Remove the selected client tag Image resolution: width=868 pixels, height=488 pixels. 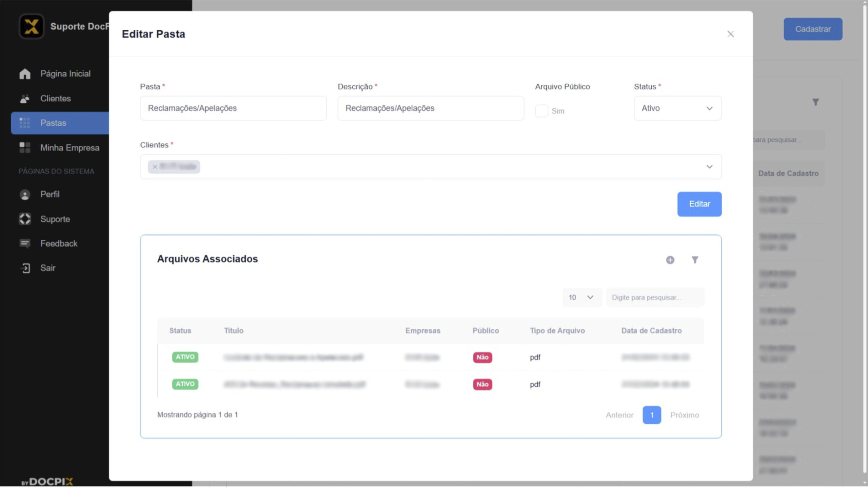coord(155,167)
